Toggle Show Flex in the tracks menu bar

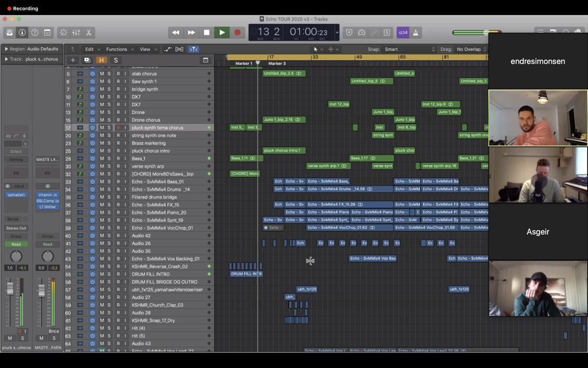(x=179, y=49)
